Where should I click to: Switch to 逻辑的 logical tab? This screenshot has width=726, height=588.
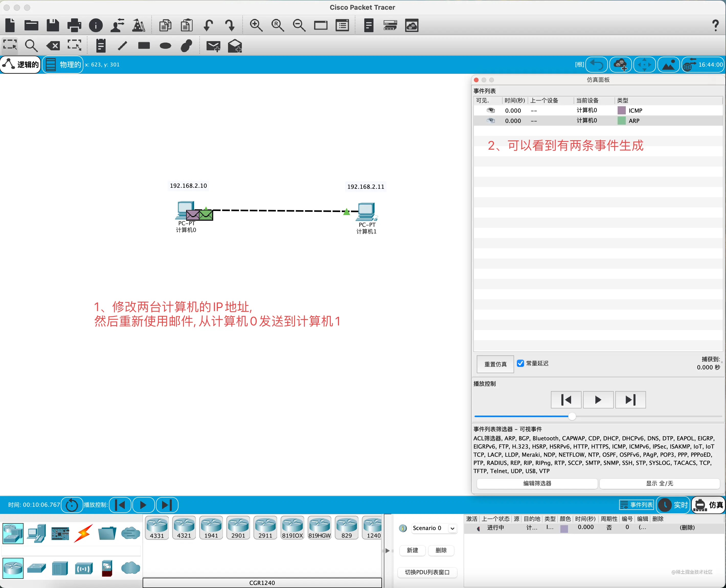pyautogui.click(x=21, y=64)
